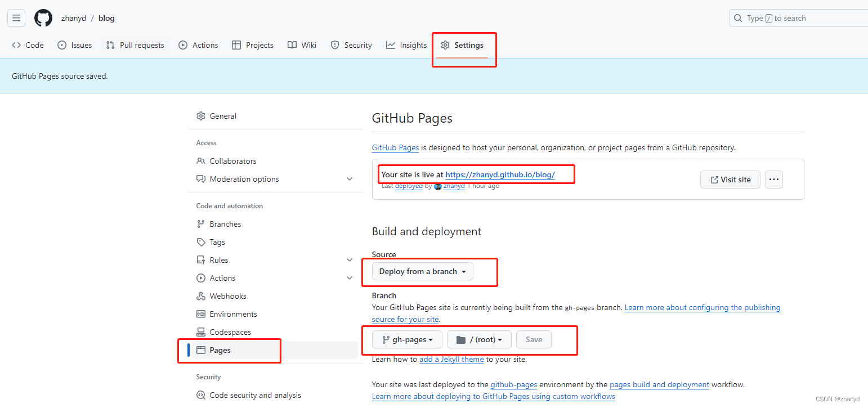Focus the Type / to search field

coord(798,18)
